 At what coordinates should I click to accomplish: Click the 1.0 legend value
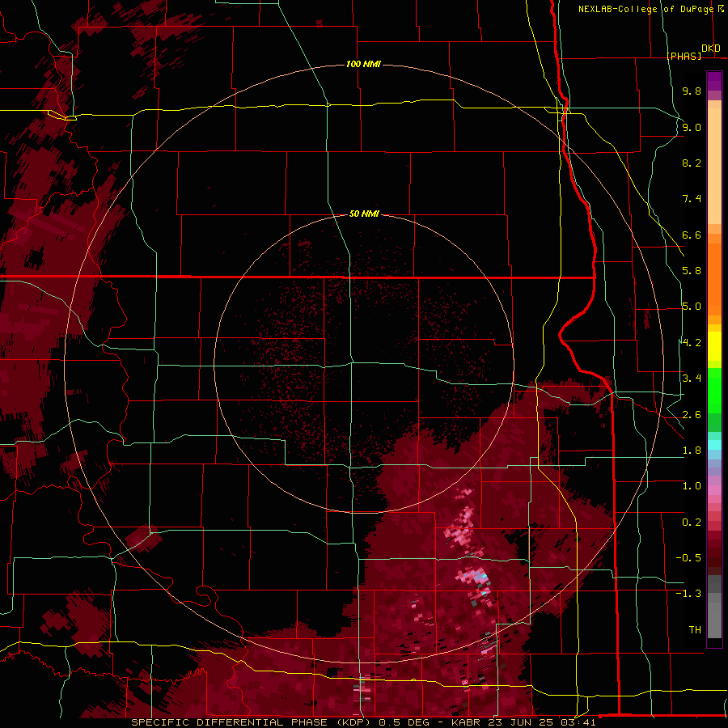692,486
